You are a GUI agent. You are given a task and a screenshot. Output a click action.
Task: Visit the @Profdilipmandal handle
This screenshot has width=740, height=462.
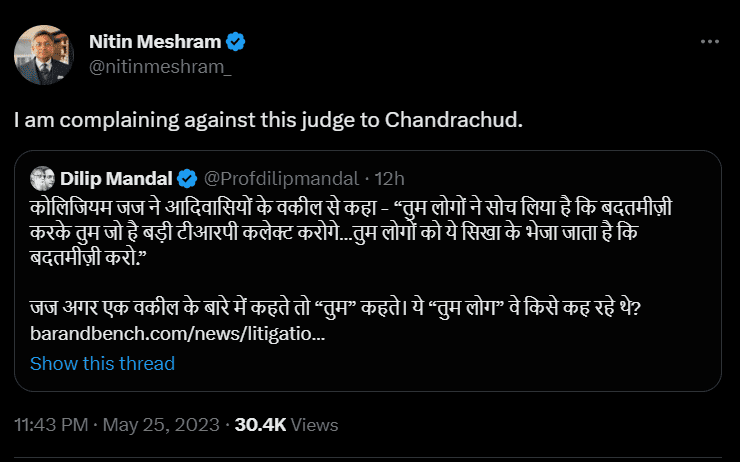point(281,179)
